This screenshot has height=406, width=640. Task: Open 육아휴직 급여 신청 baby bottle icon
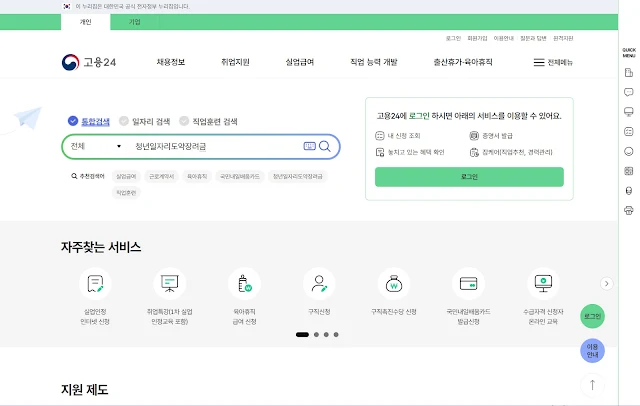point(244,284)
